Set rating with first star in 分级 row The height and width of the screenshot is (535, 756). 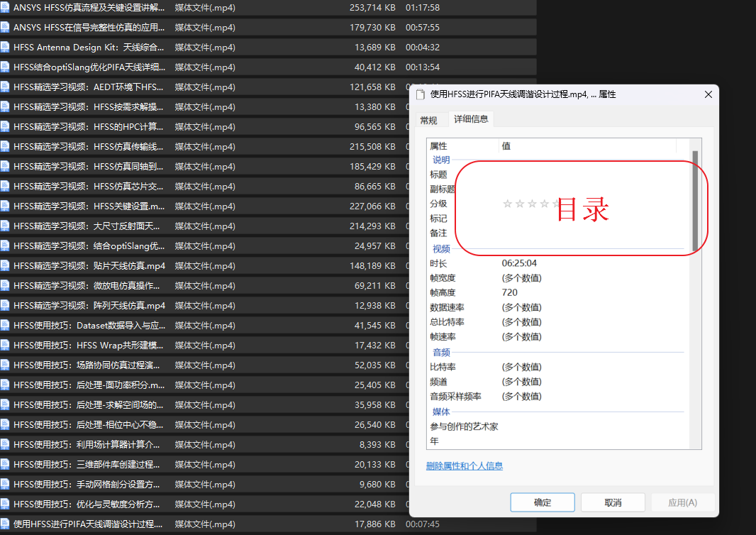(507, 204)
